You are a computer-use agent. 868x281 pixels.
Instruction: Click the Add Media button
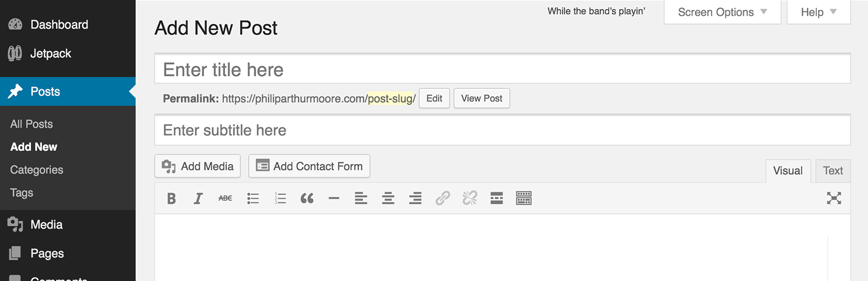click(197, 166)
